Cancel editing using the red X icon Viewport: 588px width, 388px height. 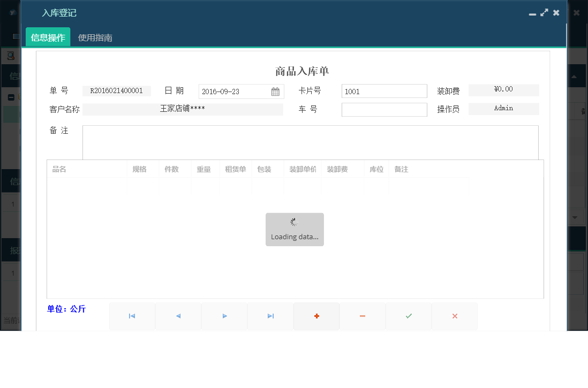point(454,316)
